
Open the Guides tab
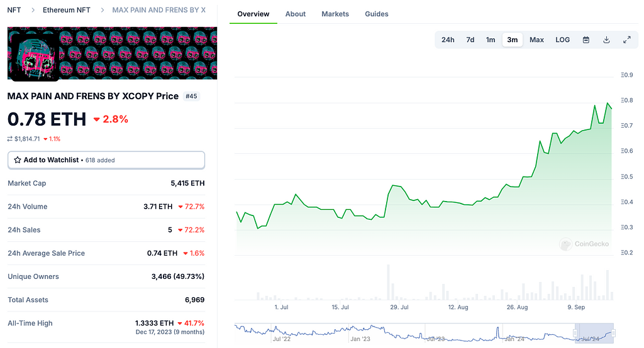click(x=377, y=14)
